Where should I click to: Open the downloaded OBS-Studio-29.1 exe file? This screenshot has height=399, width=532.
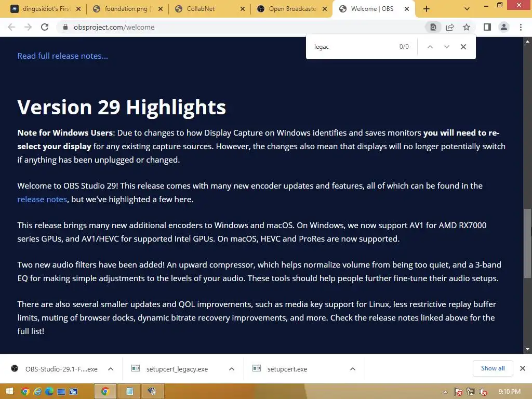pyautogui.click(x=54, y=369)
